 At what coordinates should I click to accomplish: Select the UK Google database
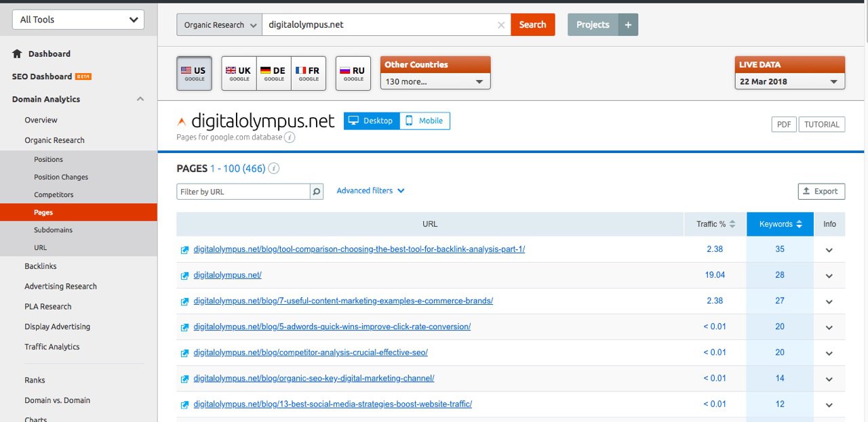tap(239, 73)
